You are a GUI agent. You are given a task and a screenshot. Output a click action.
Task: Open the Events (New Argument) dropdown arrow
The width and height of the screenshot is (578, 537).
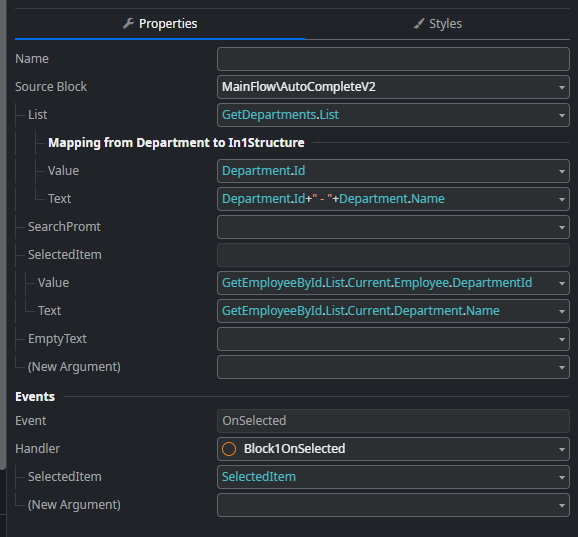pyautogui.click(x=562, y=505)
